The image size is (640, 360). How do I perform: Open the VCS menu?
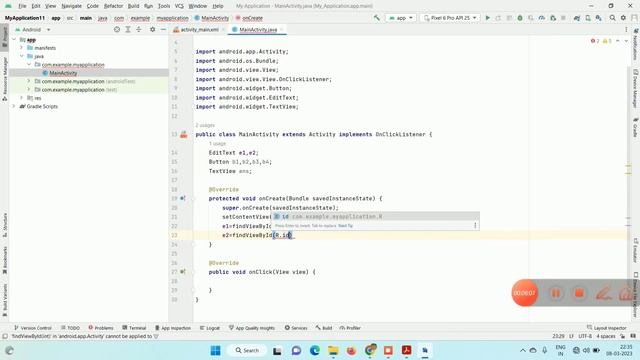coord(179,6)
